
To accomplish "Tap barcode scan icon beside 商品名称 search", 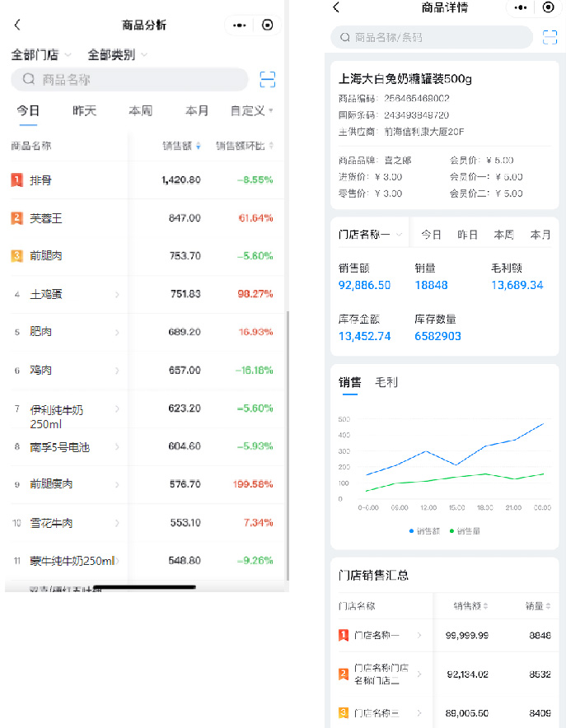I will coord(268,80).
